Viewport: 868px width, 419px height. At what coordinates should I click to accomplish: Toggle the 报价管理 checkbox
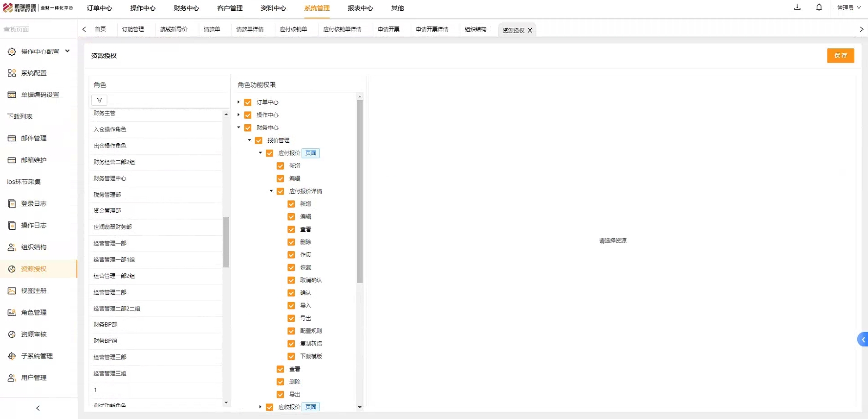tap(259, 140)
